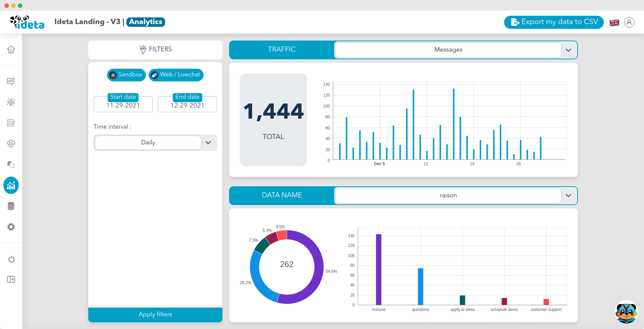The width and height of the screenshot is (644, 329).
Task: Toggle the Web / Livechat channel filter
Action: click(176, 75)
